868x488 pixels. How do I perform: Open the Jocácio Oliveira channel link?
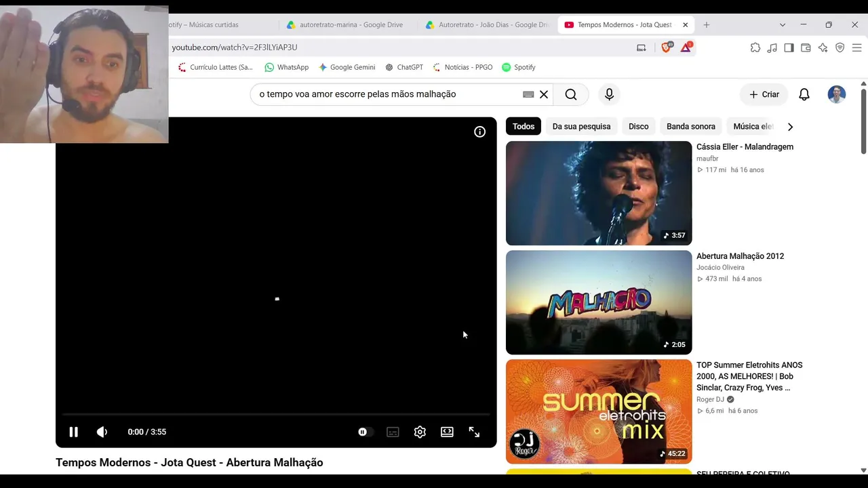pyautogui.click(x=720, y=268)
